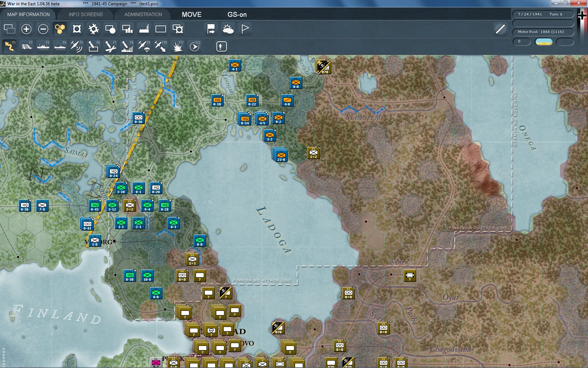588x368 pixels.
Task: Select the green infantry unit 3-12
Action: tap(112, 206)
